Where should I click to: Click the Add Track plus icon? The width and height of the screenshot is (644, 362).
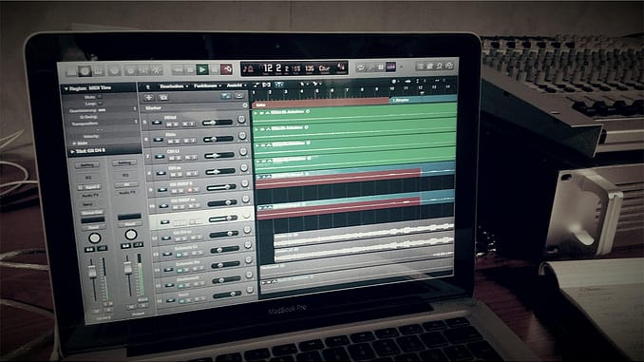(149, 97)
